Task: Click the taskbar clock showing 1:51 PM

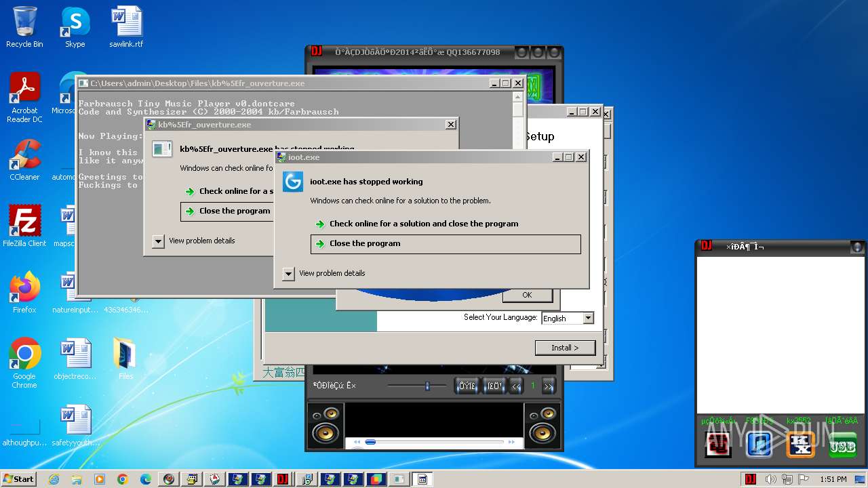Action: [x=833, y=479]
